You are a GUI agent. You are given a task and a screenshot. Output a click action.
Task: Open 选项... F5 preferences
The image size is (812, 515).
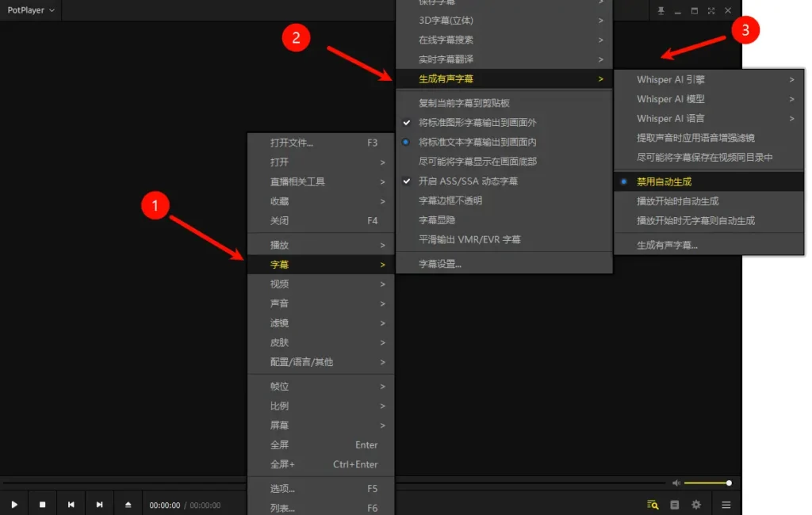[x=321, y=489]
